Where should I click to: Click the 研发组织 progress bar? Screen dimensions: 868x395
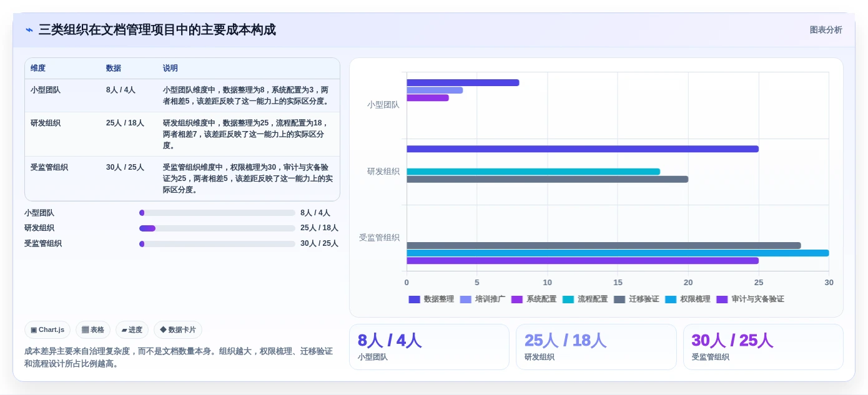217,228
